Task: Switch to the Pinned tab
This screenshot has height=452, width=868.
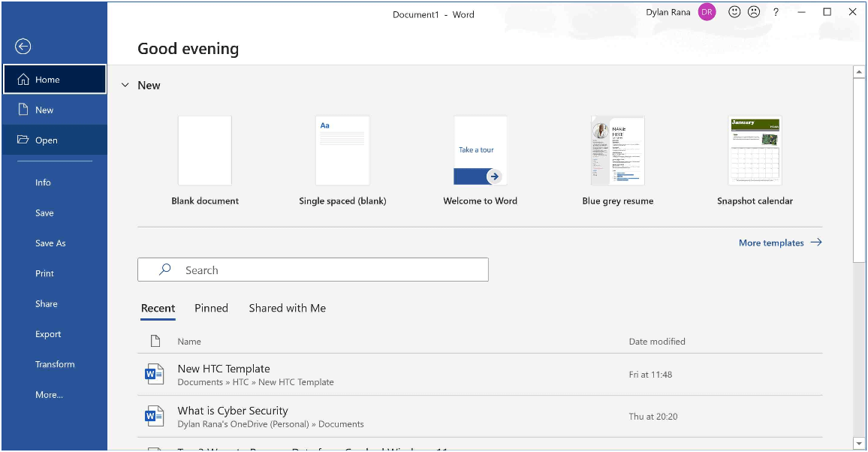Action: (211, 308)
